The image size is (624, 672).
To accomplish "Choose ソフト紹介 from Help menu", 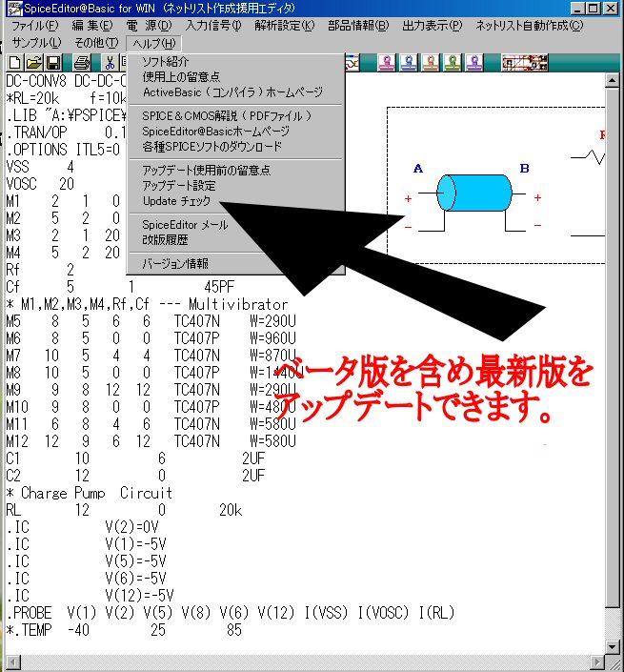I will pyautogui.click(x=235, y=62).
